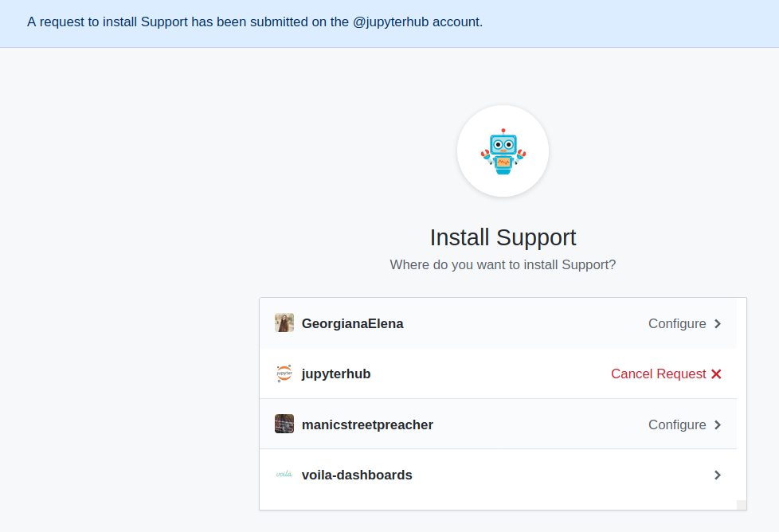The height and width of the screenshot is (532, 779).
Task: Open Configure for manicstreetpreacher
Action: pos(677,424)
